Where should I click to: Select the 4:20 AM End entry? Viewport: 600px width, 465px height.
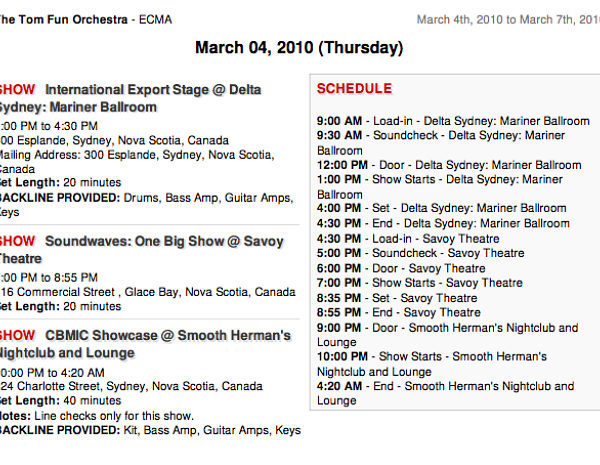(445, 393)
